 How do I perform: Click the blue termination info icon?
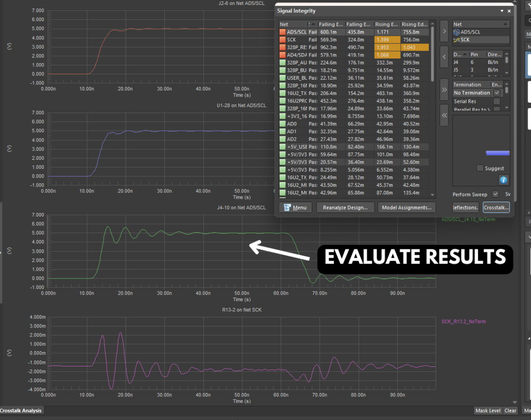click(x=503, y=180)
